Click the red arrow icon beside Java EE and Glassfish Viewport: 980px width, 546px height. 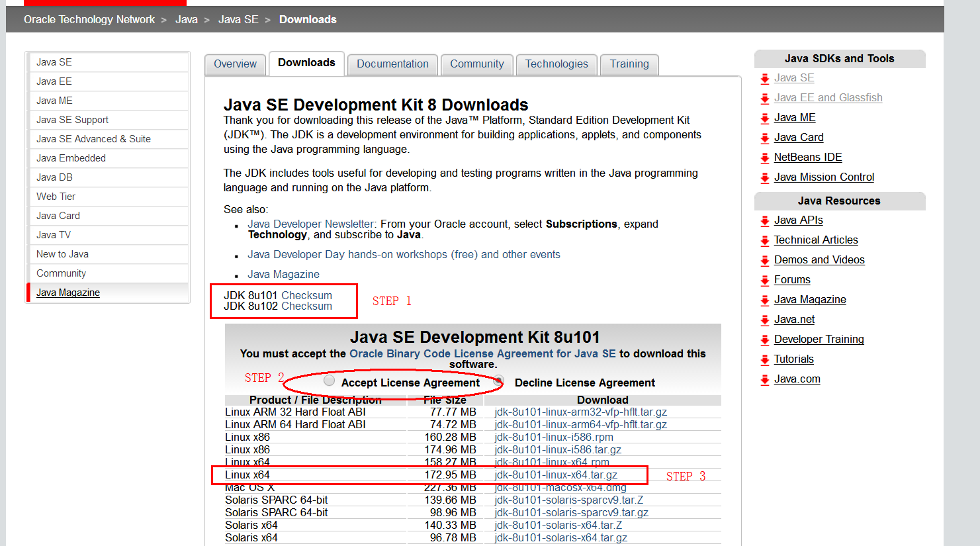[765, 99]
